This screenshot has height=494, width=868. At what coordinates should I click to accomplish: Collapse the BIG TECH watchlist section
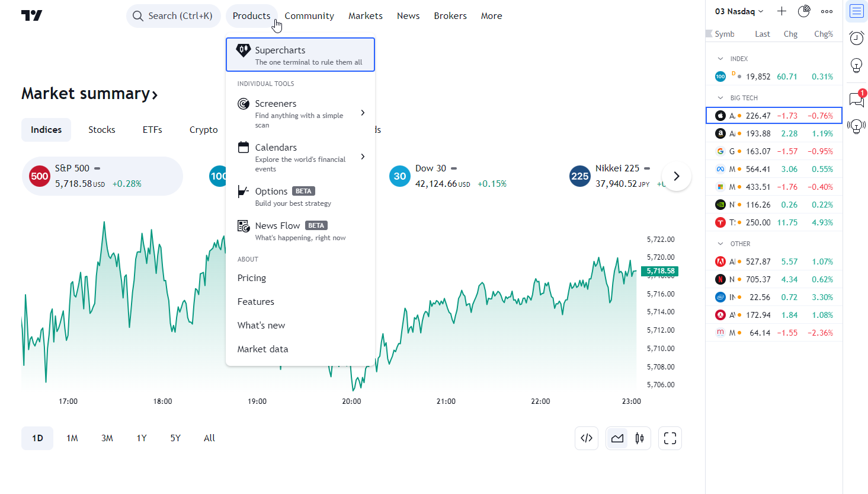[719, 97]
